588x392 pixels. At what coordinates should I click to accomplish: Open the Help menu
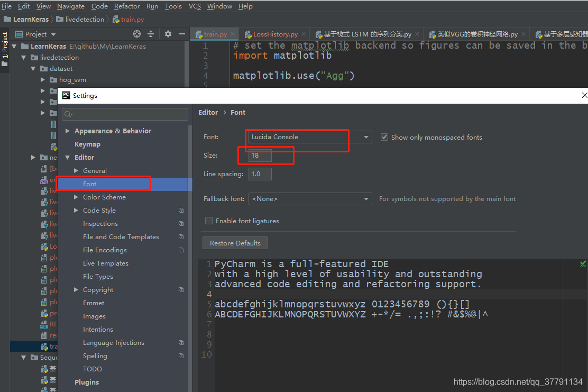(x=246, y=6)
